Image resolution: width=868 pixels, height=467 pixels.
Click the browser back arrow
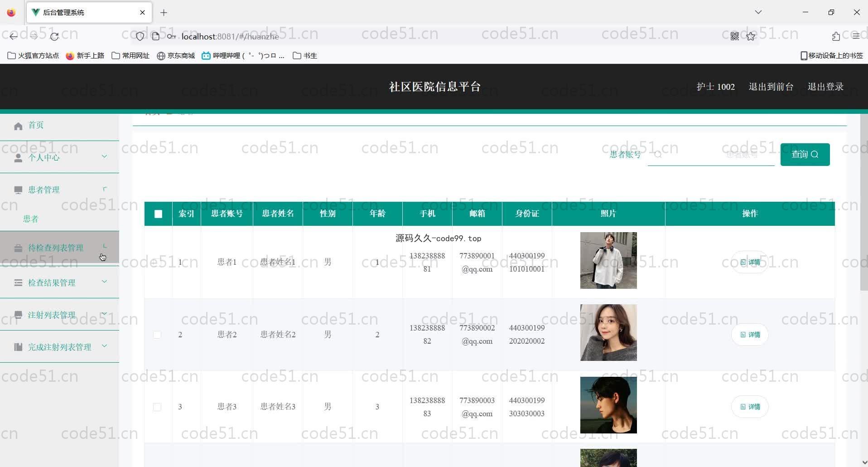tap(14, 36)
